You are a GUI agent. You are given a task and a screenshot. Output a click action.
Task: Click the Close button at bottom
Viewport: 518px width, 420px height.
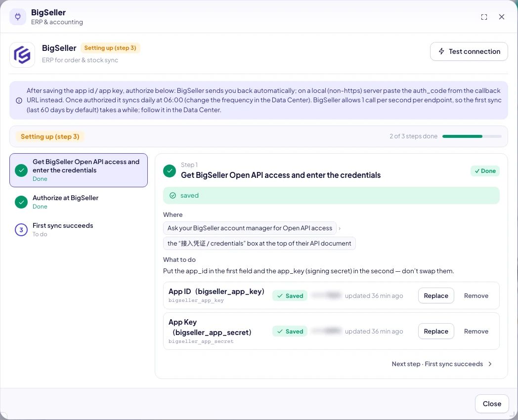point(492,404)
